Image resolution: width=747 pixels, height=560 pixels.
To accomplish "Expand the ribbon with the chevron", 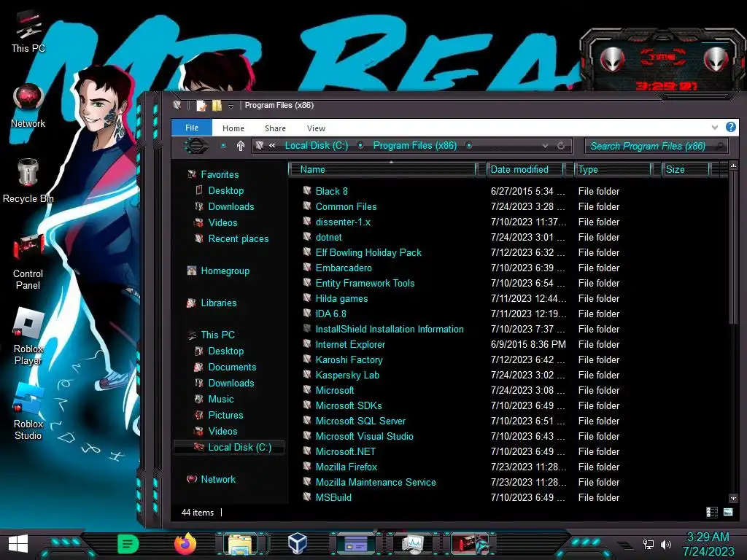I will [x=715, y=127].
